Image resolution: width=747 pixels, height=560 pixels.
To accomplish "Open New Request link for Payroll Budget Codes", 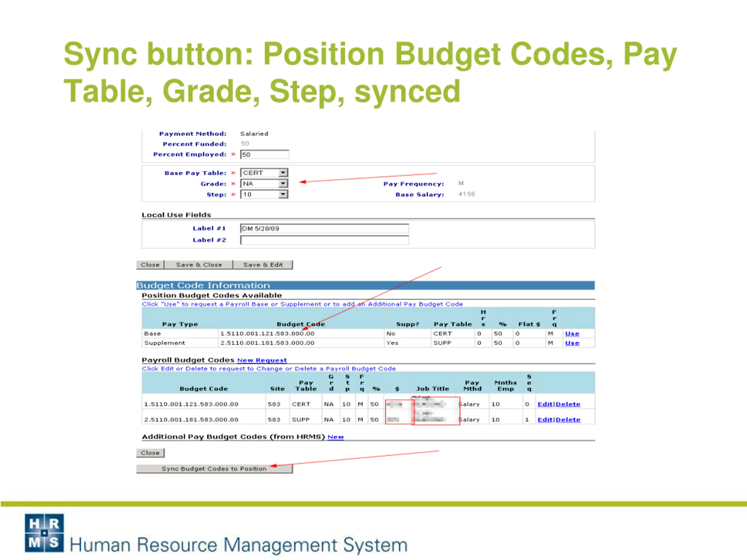I will (x=262, y=360).
